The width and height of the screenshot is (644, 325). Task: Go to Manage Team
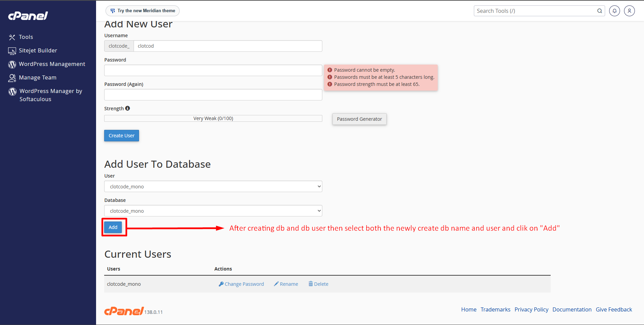38,77
